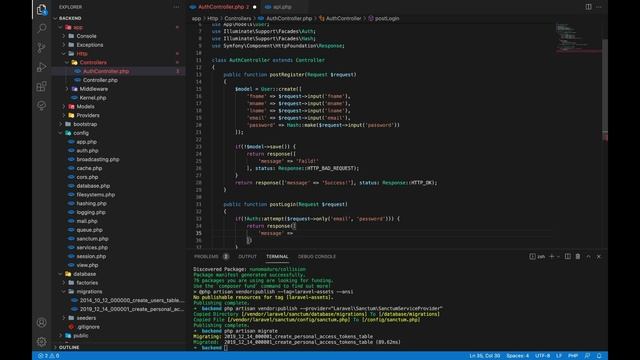The image size is (640, 360).
Task: Click UTF-8 encoding in status bar
Action: (542, 356)
